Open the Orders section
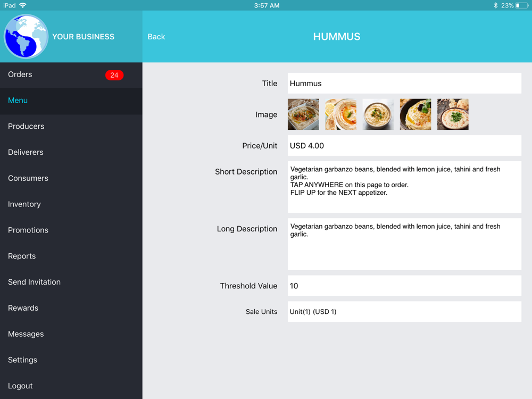 click(71, 75)
